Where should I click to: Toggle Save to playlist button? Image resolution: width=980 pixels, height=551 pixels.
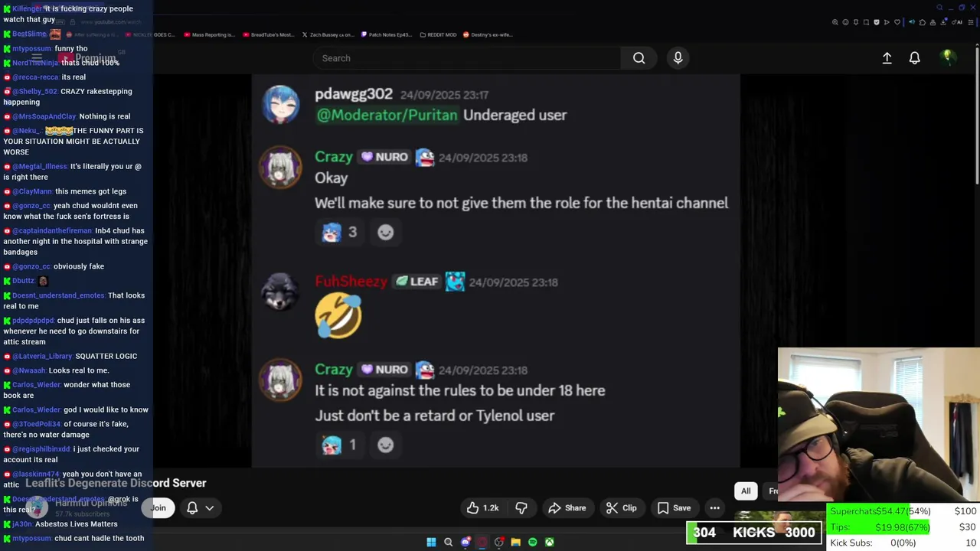tap(674, 508)
